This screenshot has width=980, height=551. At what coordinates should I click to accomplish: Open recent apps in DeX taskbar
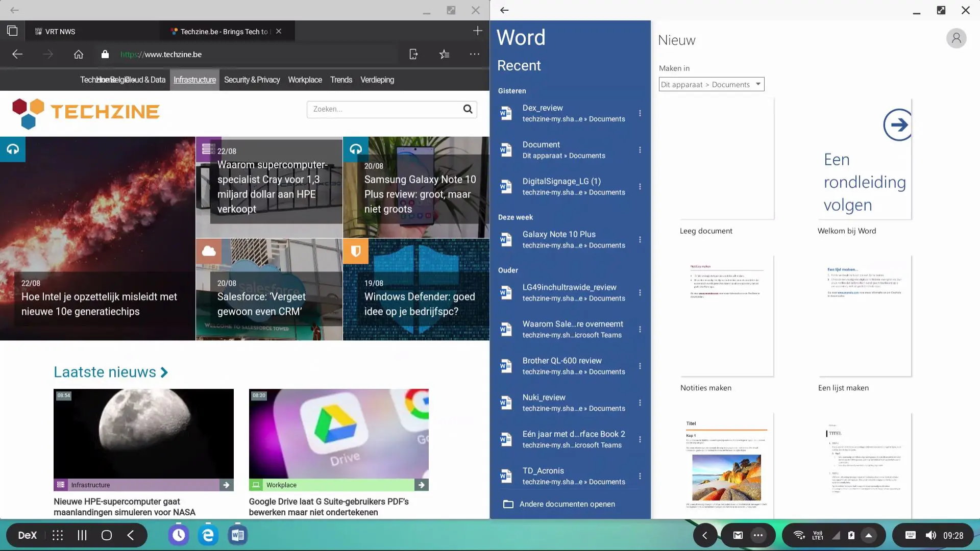82,535
